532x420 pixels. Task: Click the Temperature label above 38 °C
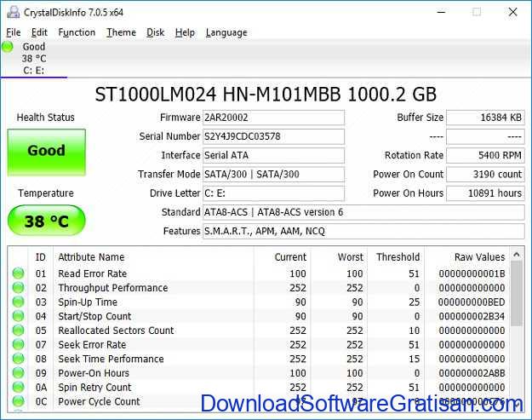tap(46, 193)
